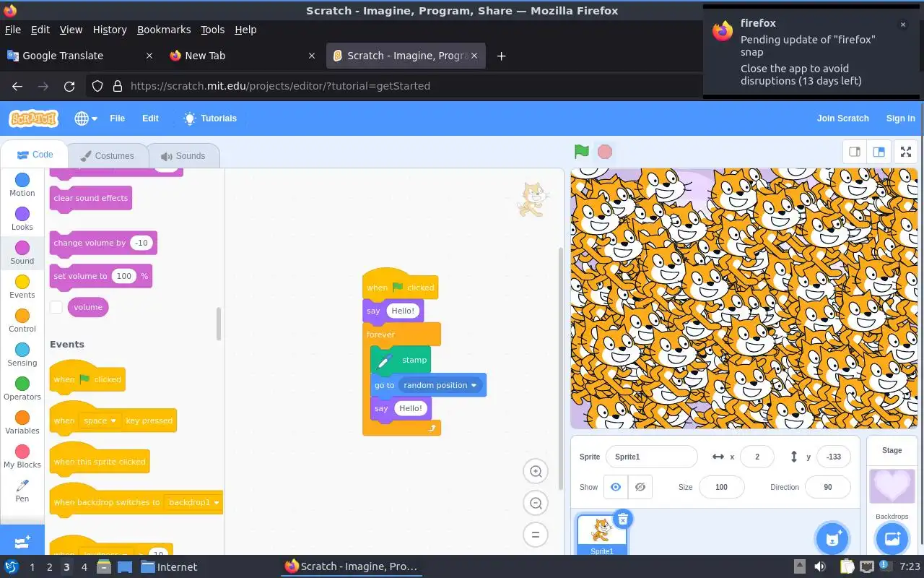Viewport: 924px width, 578px height.
Task: Delete Sprite1 with the trash icon
Action: click(x=623, y=519)
